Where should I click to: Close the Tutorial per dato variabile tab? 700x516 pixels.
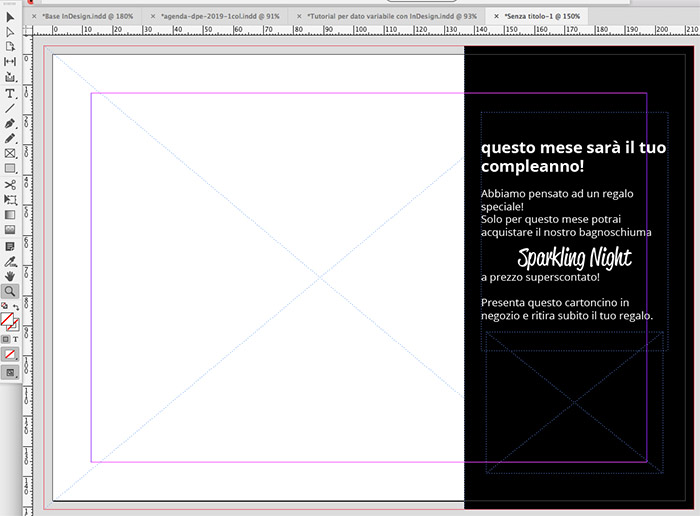click(299, 16)
